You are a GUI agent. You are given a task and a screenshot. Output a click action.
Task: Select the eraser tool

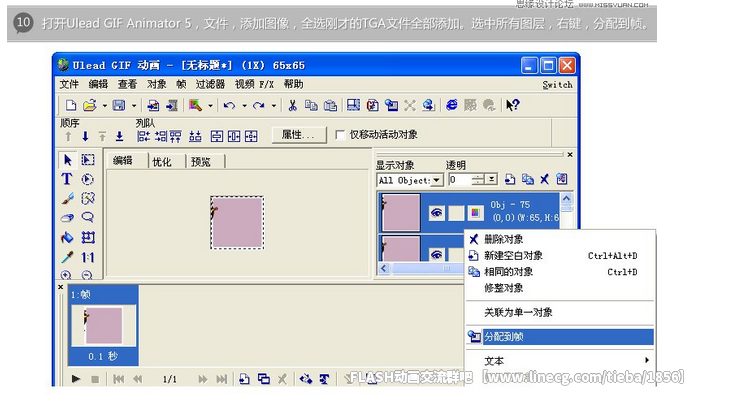pyautogui.click(x=67, y=218)
